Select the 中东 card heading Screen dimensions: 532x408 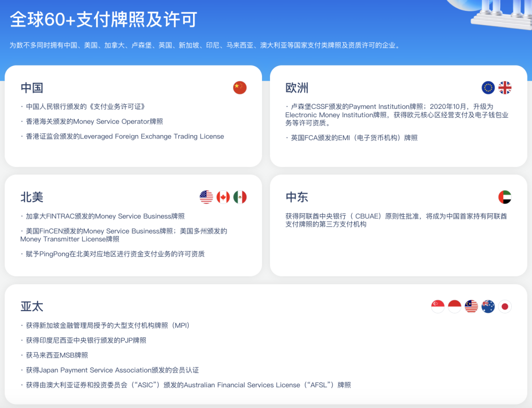297,197
